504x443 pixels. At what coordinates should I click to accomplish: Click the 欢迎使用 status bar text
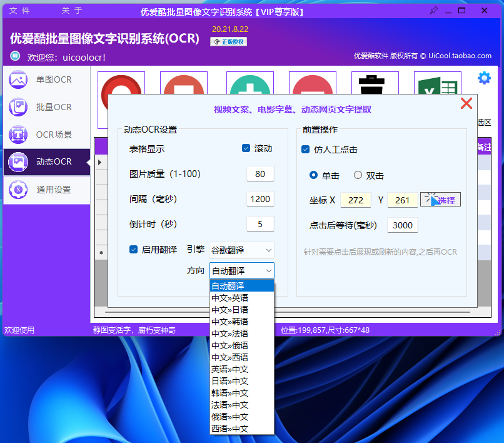click(19, 330)
